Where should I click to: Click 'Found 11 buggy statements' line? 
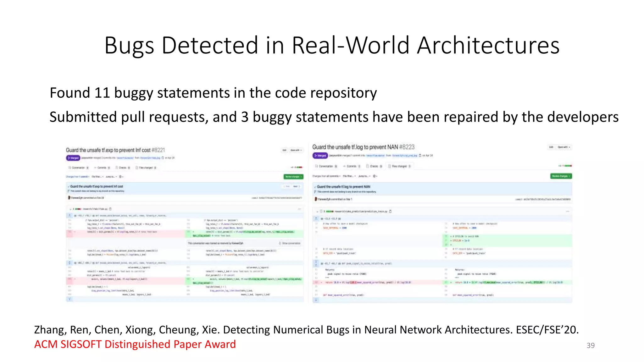pyautogui.click(x=213, y=93)
